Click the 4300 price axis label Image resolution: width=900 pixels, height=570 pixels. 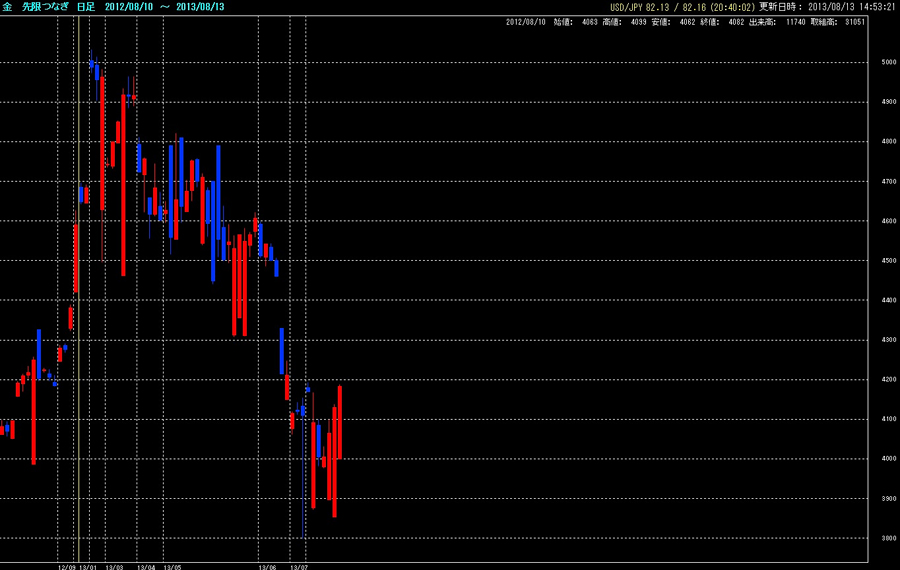889,340
